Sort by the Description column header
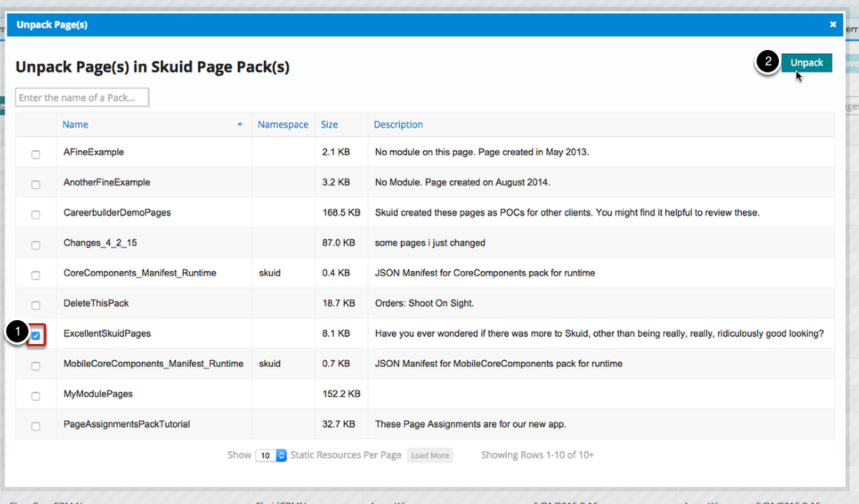 tap(398, 125)
